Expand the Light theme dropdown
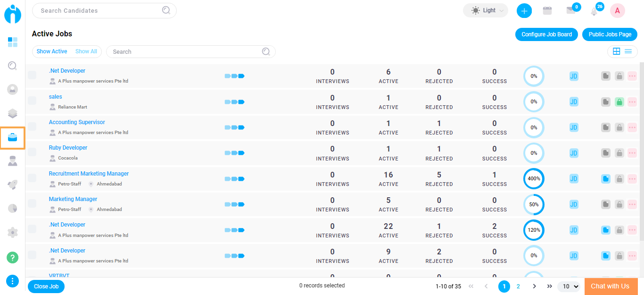This screenshot has width=644, height=295. click(486, 10)
